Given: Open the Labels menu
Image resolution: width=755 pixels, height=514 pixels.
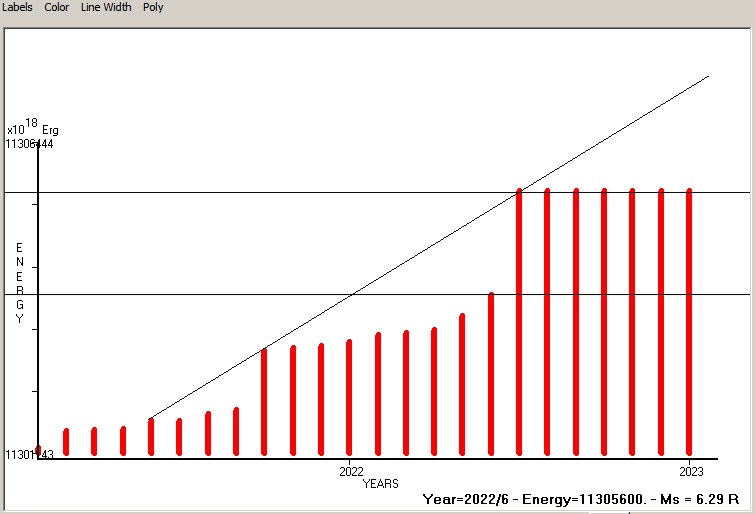Looking at the screenshot, I should 17,7.
